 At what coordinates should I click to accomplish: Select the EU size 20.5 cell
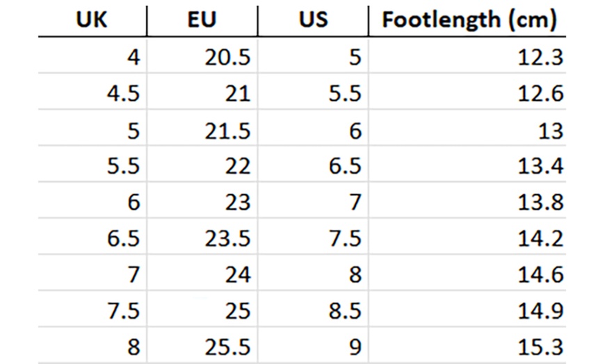pyautogui.click(x=227, y=57)
